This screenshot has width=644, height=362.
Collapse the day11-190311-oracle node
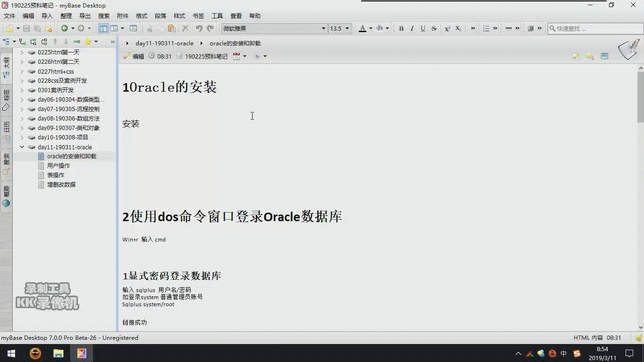[22, 147]
